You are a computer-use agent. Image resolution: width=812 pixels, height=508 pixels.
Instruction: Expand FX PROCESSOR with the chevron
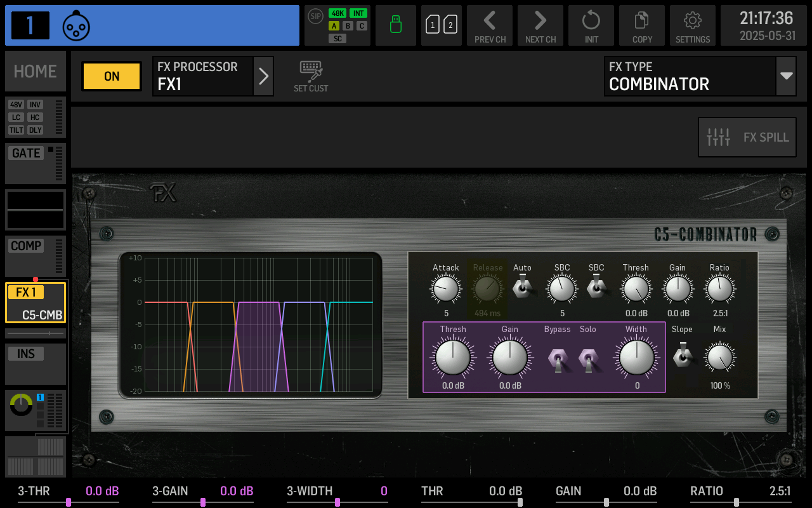click(263, 76)
